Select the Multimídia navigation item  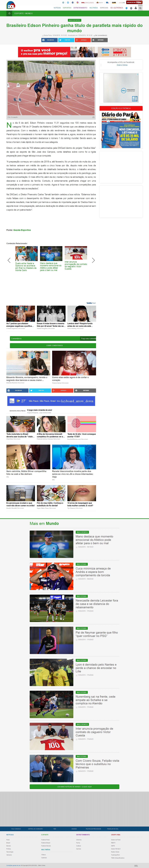(94, 8)
